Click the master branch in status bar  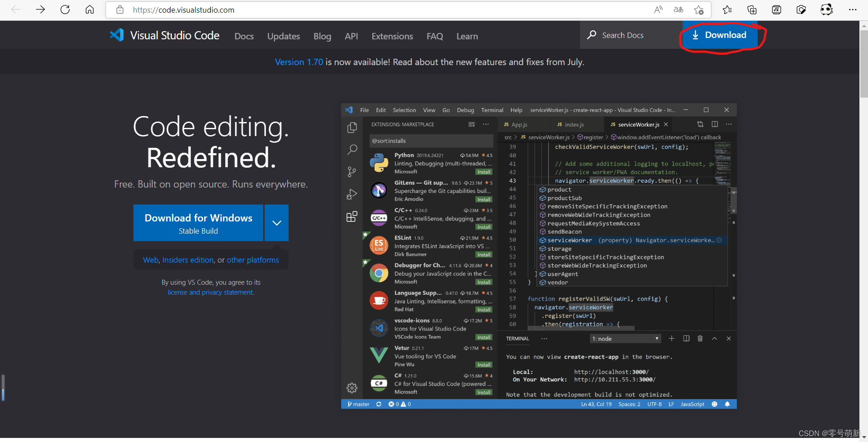click(358, 404)
